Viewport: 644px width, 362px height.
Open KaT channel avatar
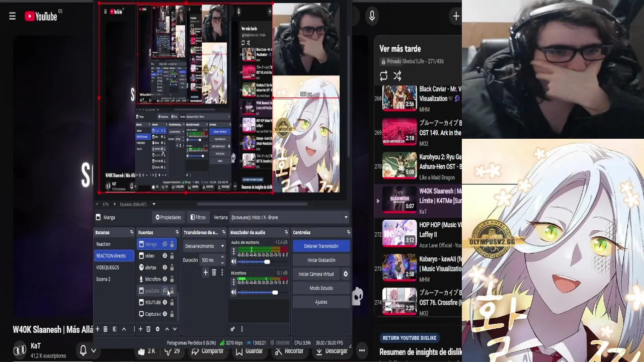20,350
